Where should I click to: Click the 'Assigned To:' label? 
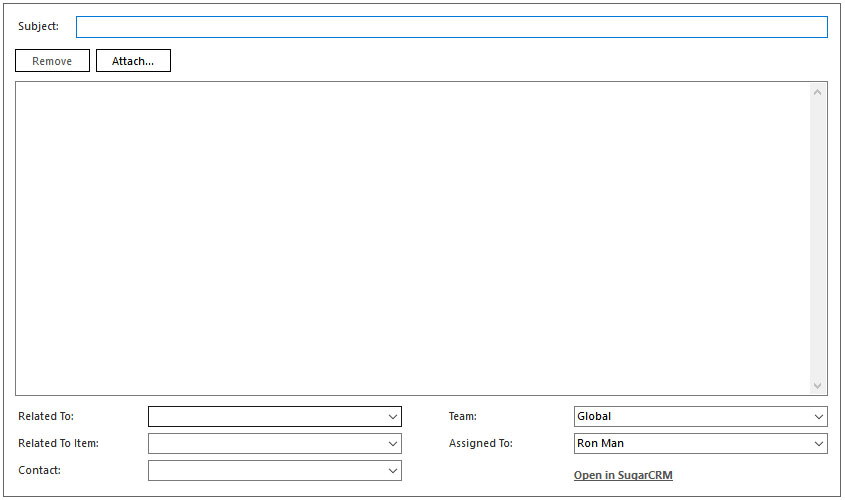pos(481,443)
